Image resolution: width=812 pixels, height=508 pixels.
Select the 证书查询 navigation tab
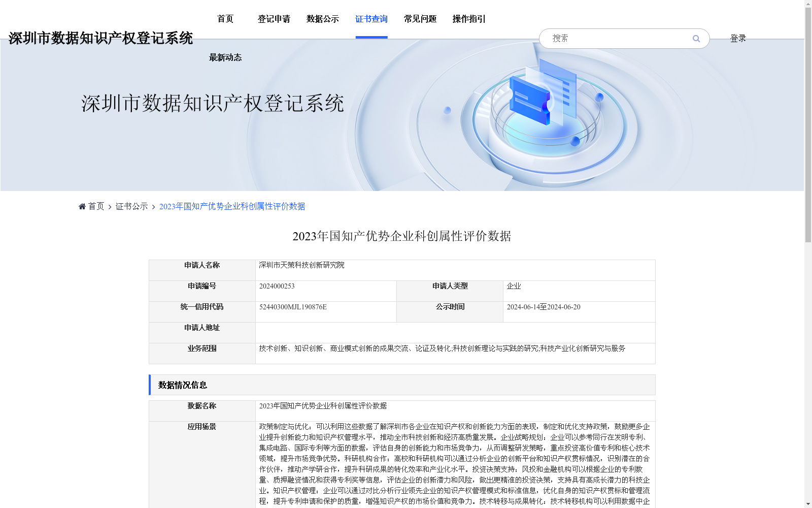(x=371, y=19)
